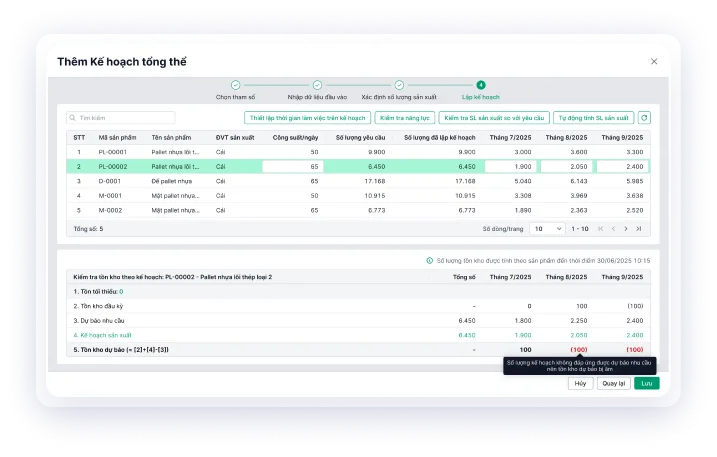717x457 pixels.
Task: Go to the first page of the table
Action: pos(601,229)
